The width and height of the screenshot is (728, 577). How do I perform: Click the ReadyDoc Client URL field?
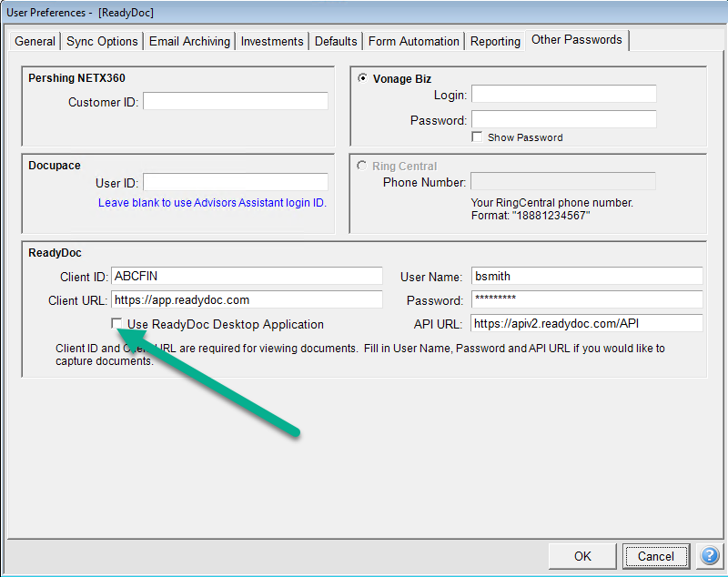pyautogui.click(x=247, y=299)
